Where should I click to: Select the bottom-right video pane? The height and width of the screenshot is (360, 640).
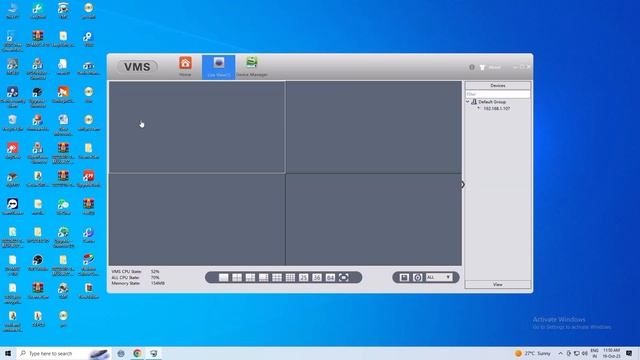click(x=374, y=220)
